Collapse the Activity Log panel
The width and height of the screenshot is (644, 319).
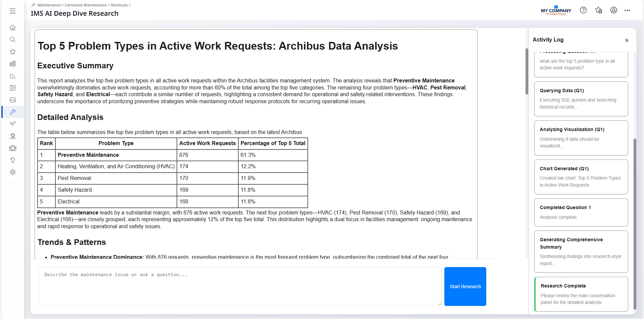pyautogui.click(x=626, y=40)
